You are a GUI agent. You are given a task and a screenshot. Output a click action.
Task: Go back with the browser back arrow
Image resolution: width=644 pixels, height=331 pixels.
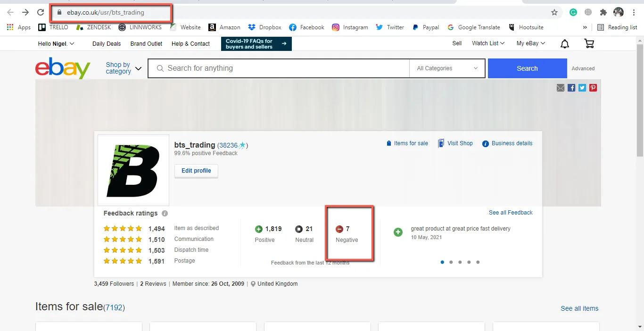point(10,12)
